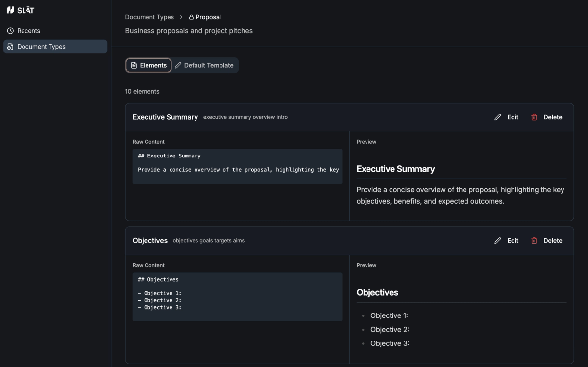This screenshot has height=367, width=588.
Task: Click the Executive Summary edit pencil icon
Action: point(498,117)
